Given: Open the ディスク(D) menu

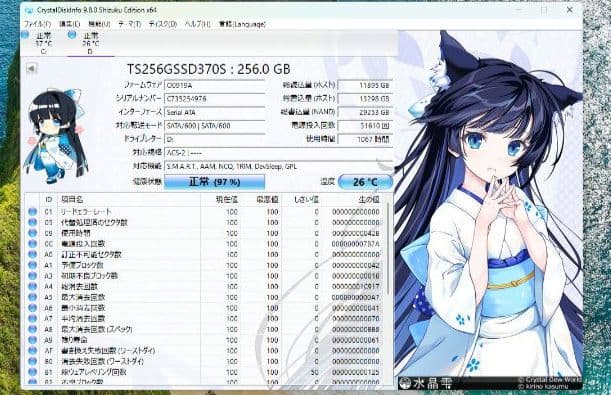Looking at the screenshot, I should [x=162, y=24].
